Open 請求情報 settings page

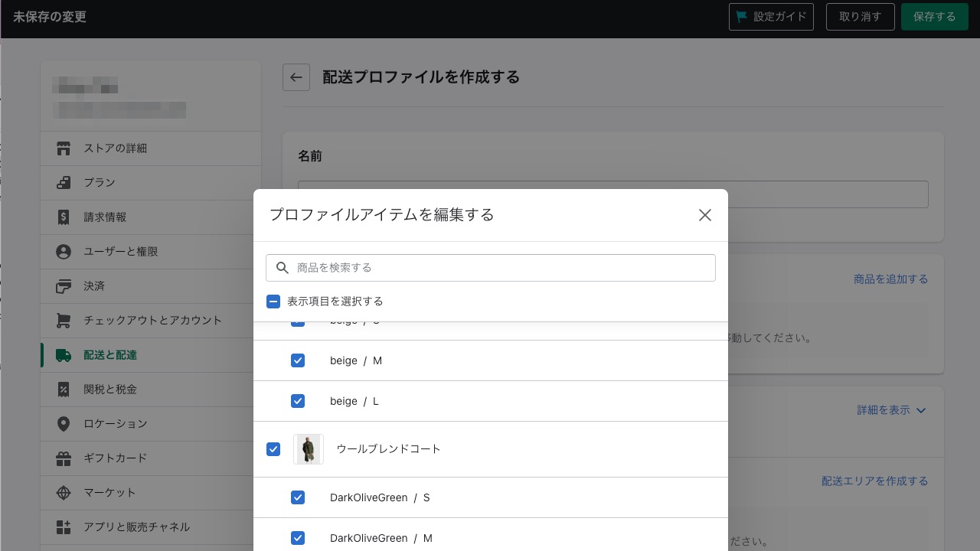pyautogui.click(x=151, y=217)
